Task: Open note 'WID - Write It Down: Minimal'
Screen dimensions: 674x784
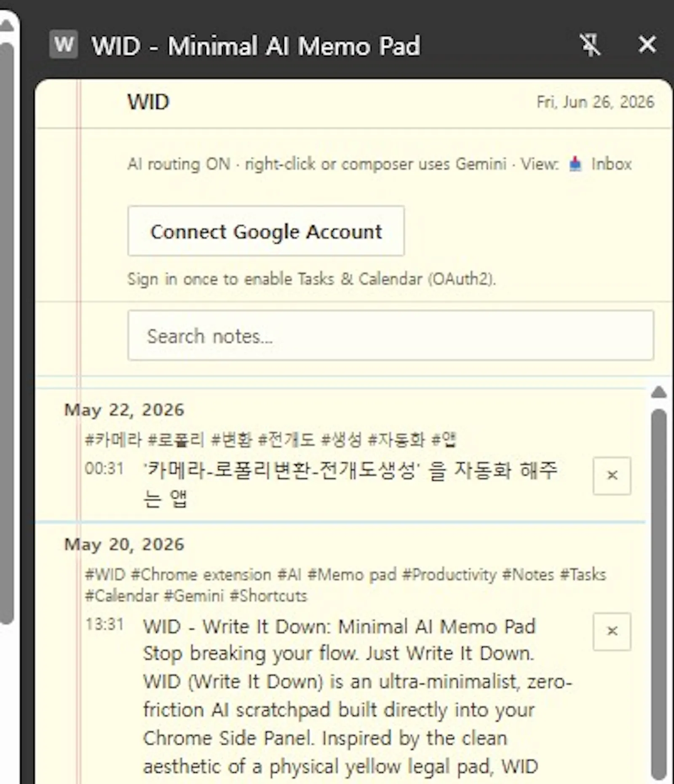Action: click(340, 627)
